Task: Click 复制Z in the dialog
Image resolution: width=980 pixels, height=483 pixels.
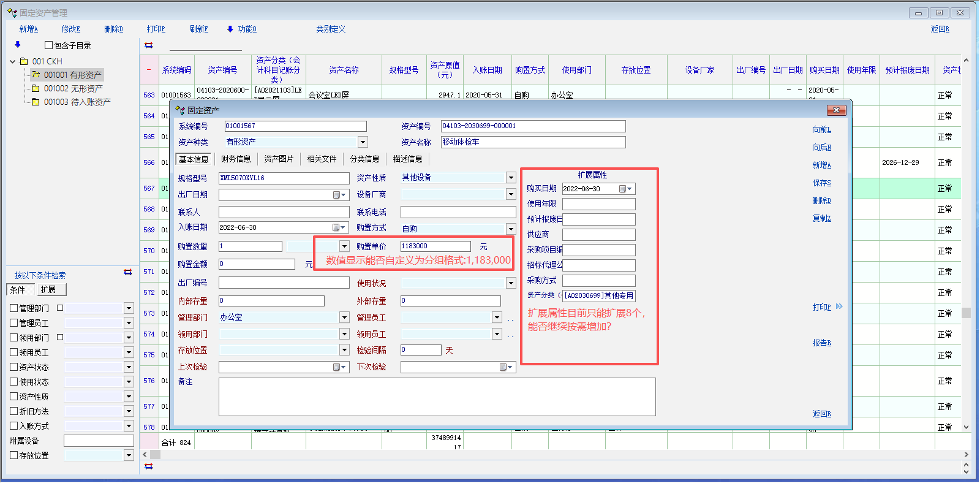Action: tap(822, 218)
